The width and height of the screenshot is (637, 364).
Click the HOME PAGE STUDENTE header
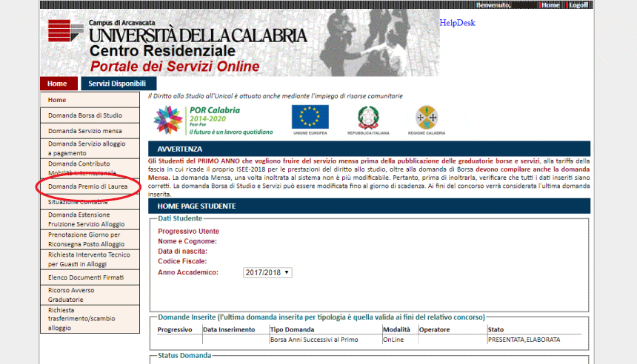tap(369, 206)
